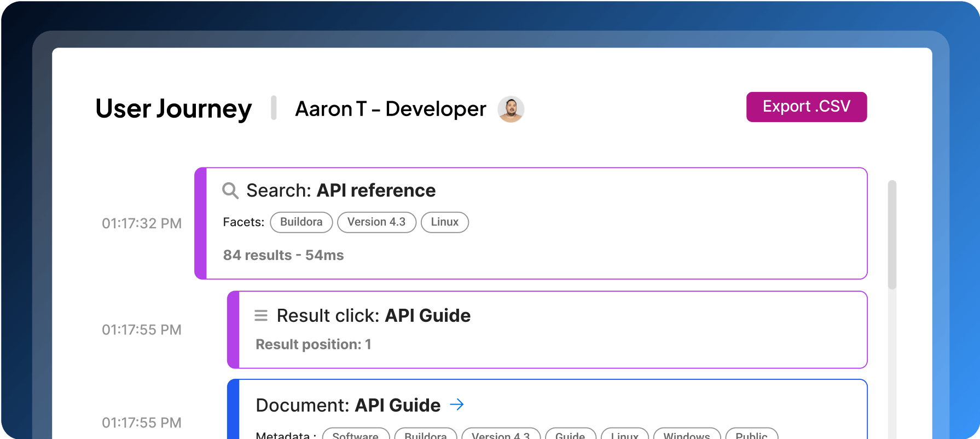980x439 pixels.
Task: Click the 01:17:32 PM timestamp
Action: click(x=142, y=223)
